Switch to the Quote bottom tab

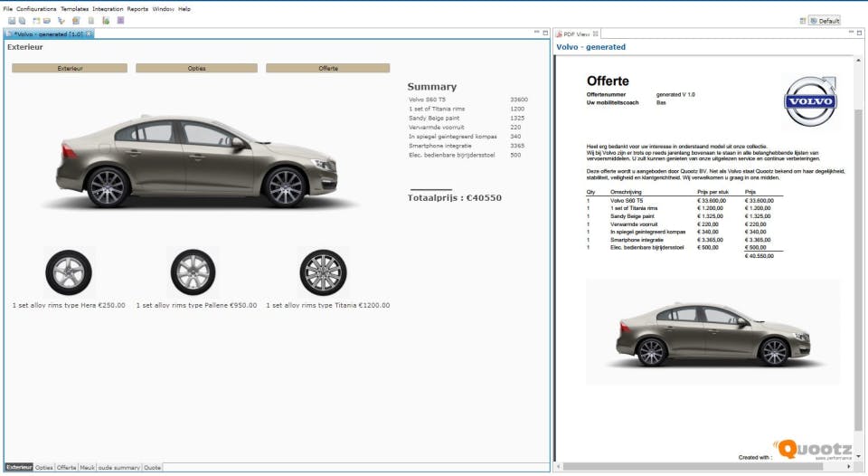[x=153, y=468]
